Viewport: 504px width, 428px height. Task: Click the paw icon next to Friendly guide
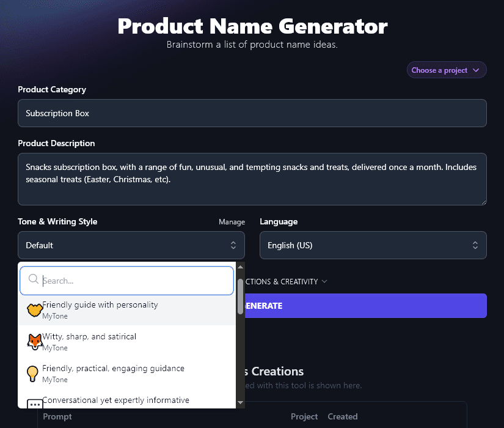point(35,309)
